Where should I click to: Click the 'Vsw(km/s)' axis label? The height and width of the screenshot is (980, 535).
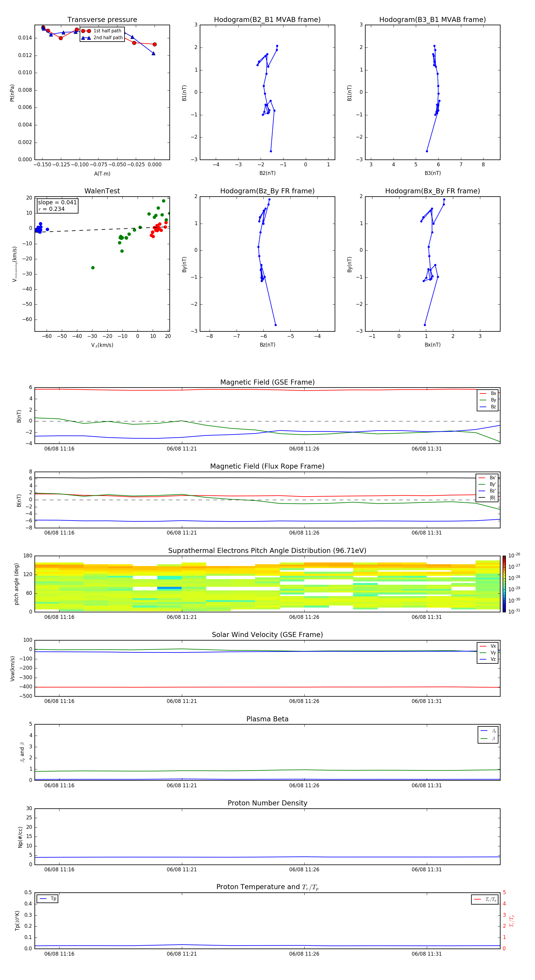12,668
